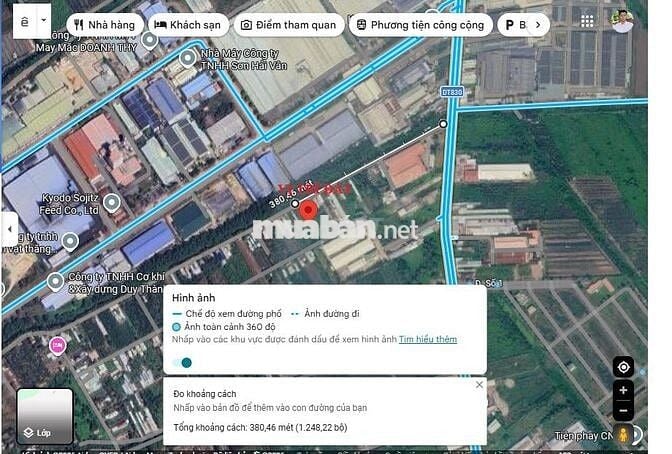Click the Nhà hàng category chip

pyautogui.click(x=105, y=25)
